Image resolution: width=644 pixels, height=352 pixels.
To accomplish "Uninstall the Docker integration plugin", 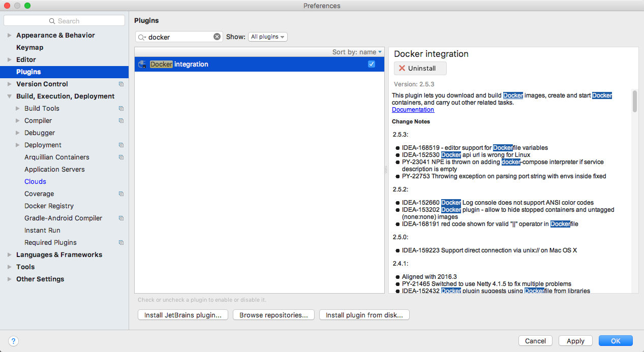I will point(420,68).
